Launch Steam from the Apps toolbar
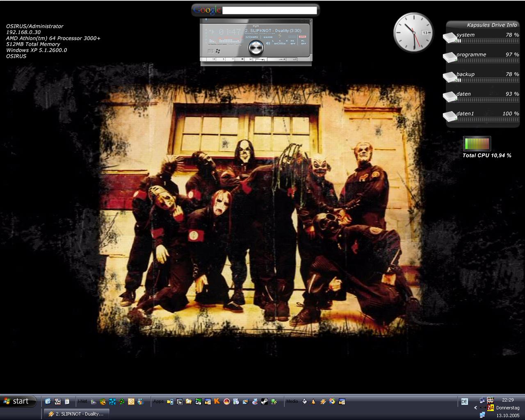 tap(265, 402)
